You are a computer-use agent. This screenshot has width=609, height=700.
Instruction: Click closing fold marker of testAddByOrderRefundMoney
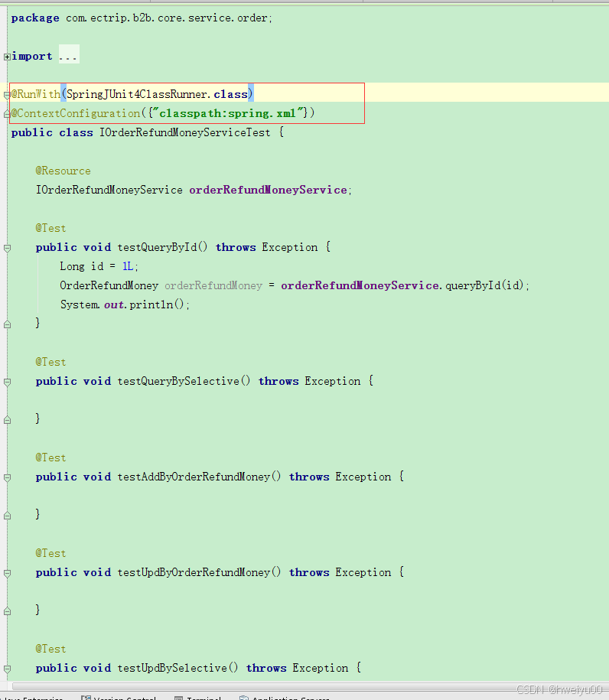coord(7,516)
